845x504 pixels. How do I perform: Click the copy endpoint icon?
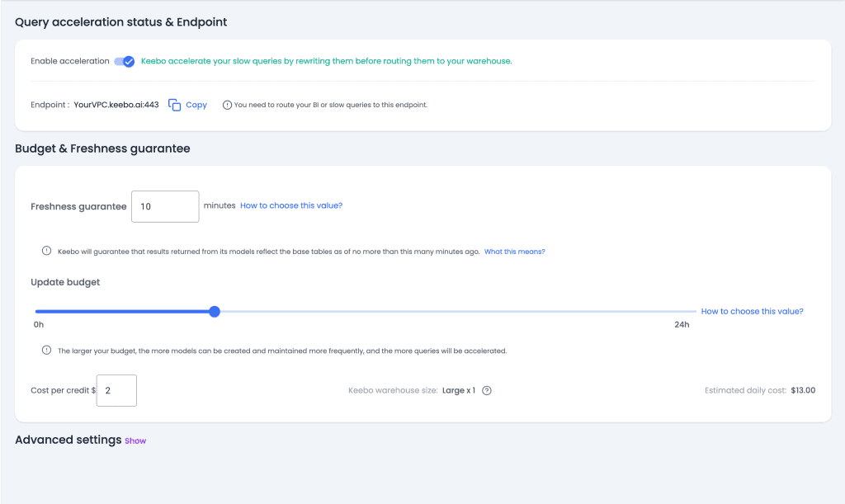174,105
